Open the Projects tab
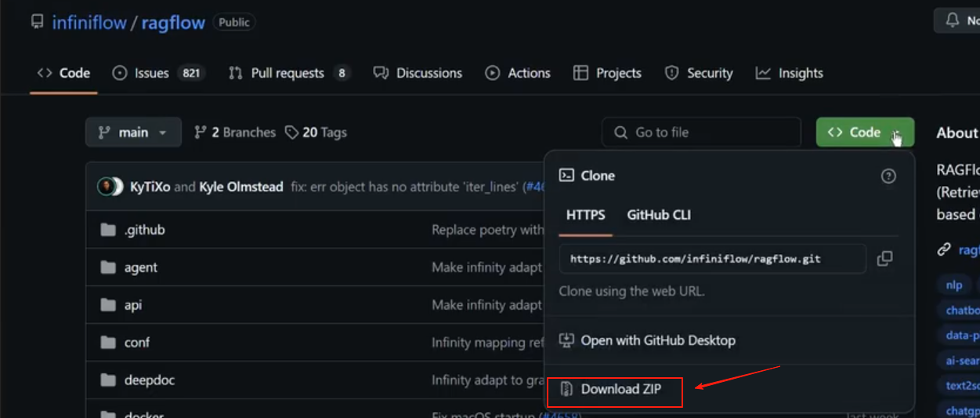 coord(607,73)
